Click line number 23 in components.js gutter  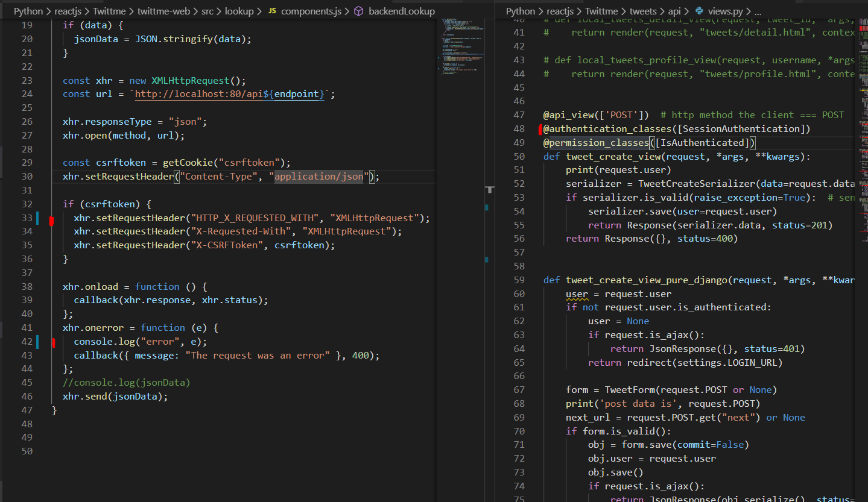pyautogui.click(x=27, y=80)
